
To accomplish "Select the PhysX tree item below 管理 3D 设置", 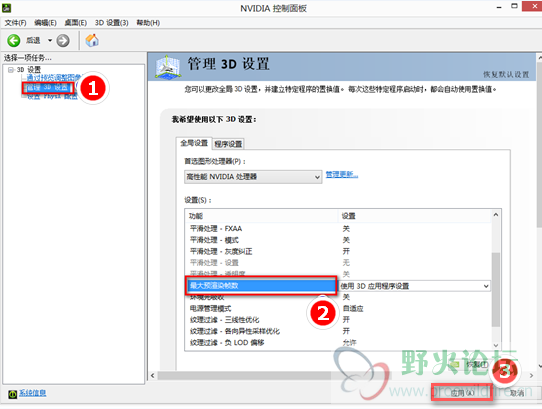I will 52,96.
